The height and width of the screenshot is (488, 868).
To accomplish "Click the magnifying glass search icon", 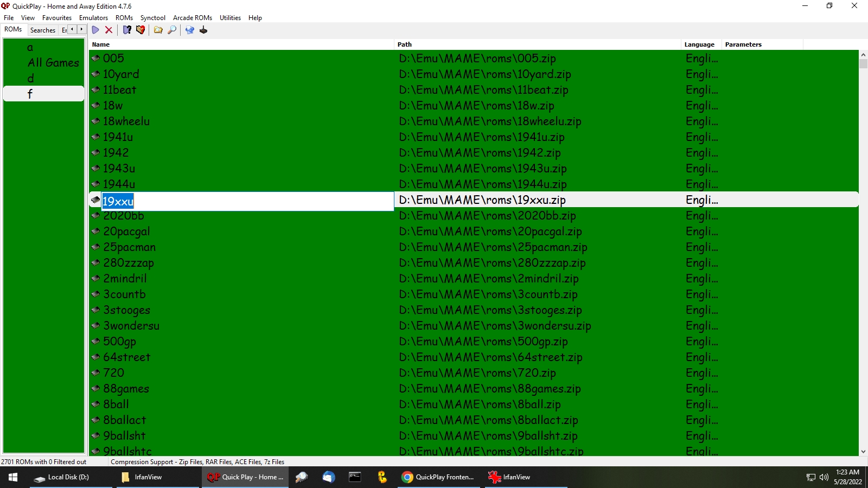I will [x=172, y=30].
